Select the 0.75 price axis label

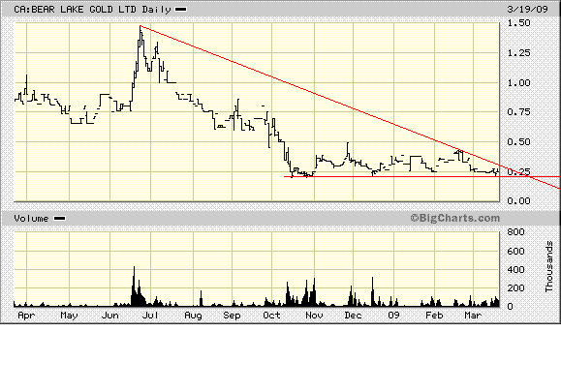pos(518,112)
